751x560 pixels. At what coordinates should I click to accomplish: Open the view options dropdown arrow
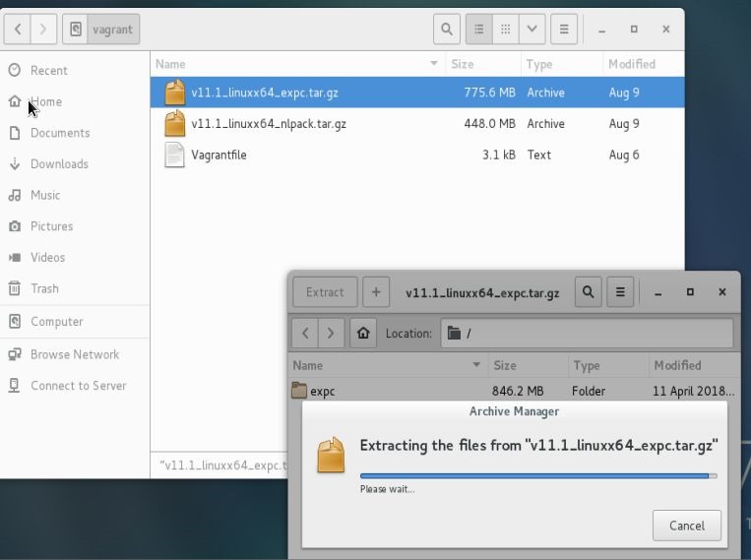[532, 30]
